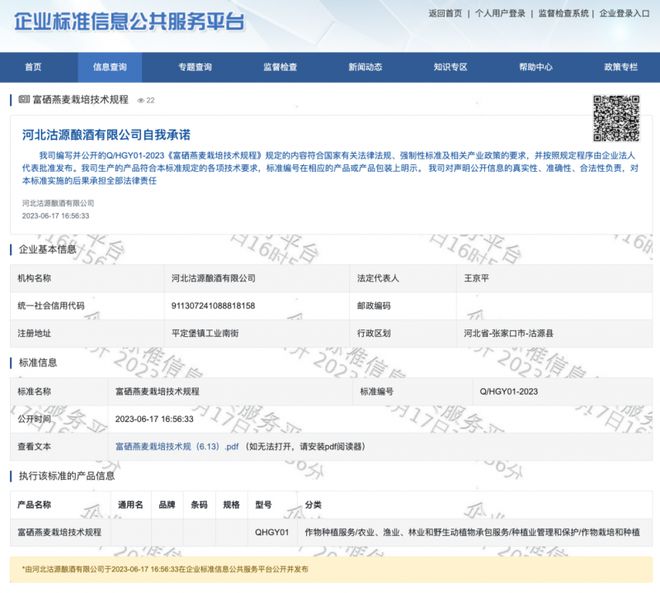Screen dimensions: 660x593
Task: Click 法定代表人 label
Action: (x=378, y=278)
